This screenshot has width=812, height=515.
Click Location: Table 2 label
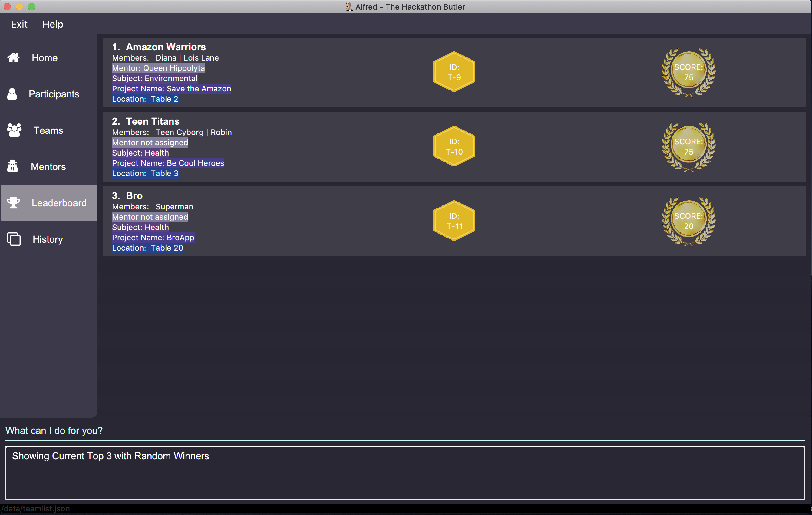[x=145, y=99]
